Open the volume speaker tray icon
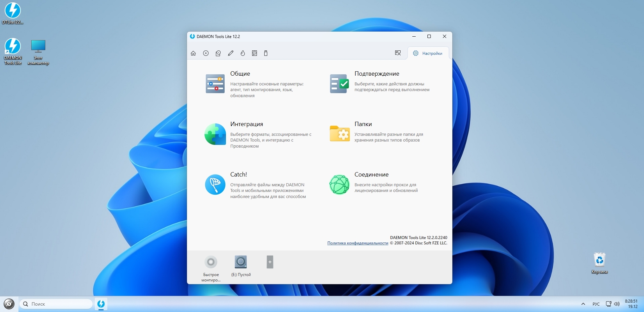The image size is (644, 312). coord(617,304)
